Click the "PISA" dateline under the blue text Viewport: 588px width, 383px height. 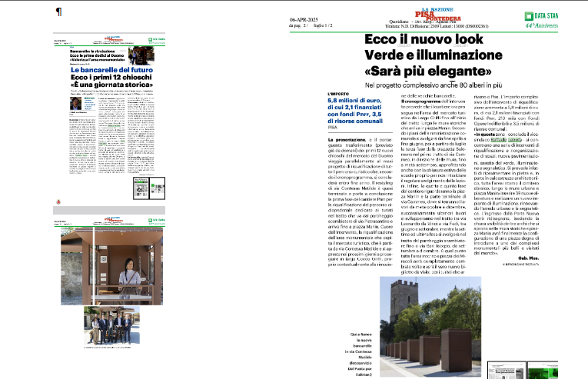(332, 128)
